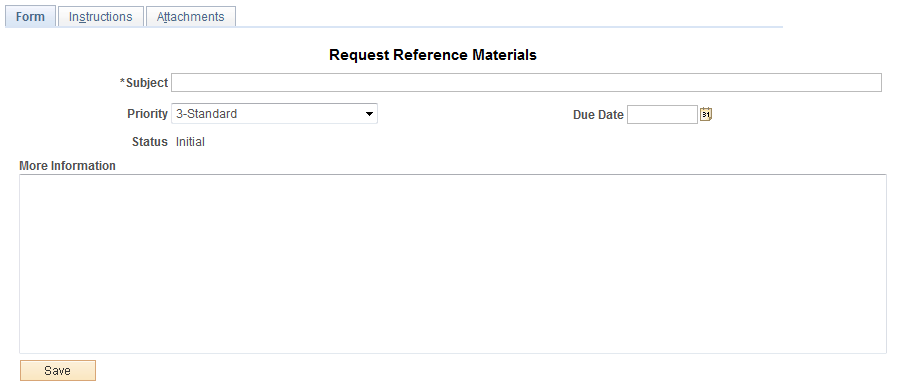Viewport: 905px width, 387px height.
Task: Click the '*Subject' label
Action: [144, 82]
